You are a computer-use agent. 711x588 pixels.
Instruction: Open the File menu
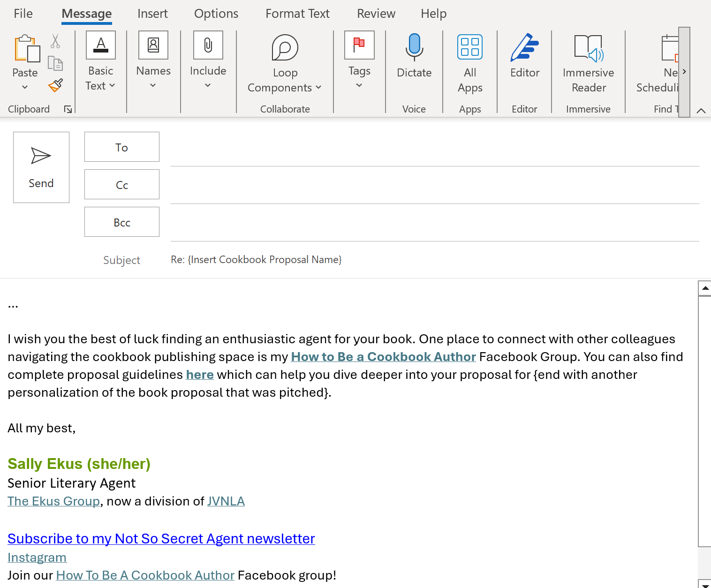[x=23, y=14]
